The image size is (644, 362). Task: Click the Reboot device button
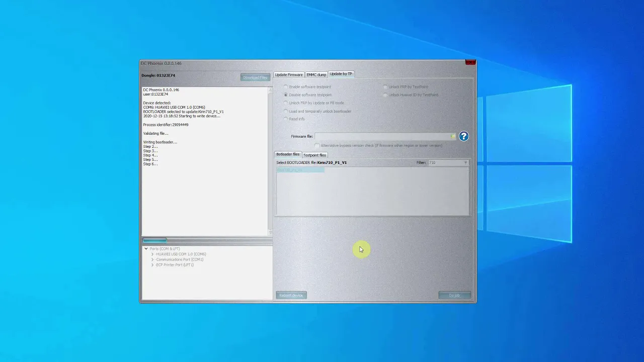coord(291,295)
